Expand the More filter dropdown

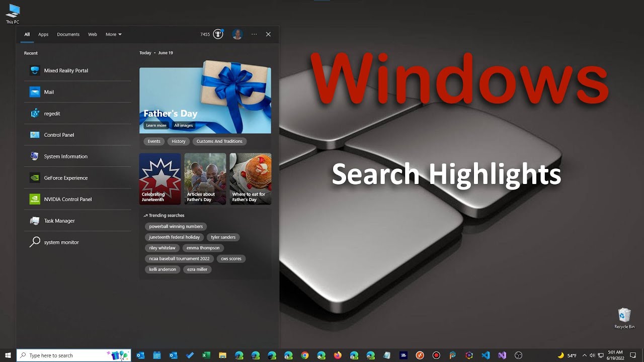(x=113, y=34)
